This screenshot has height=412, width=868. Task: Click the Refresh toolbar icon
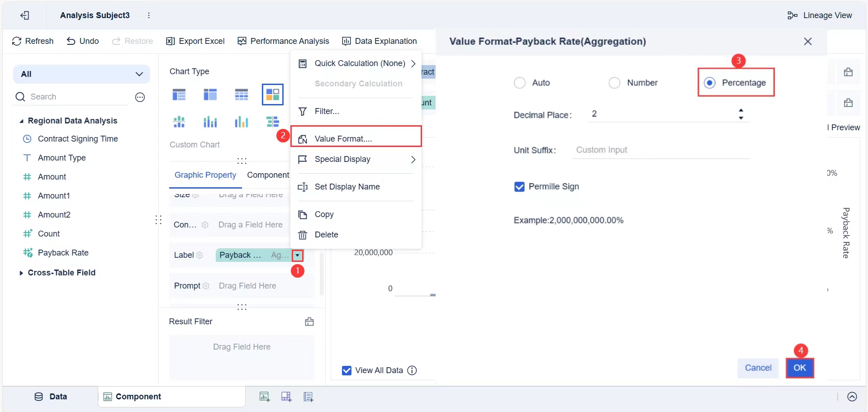[x=17, y=41]
